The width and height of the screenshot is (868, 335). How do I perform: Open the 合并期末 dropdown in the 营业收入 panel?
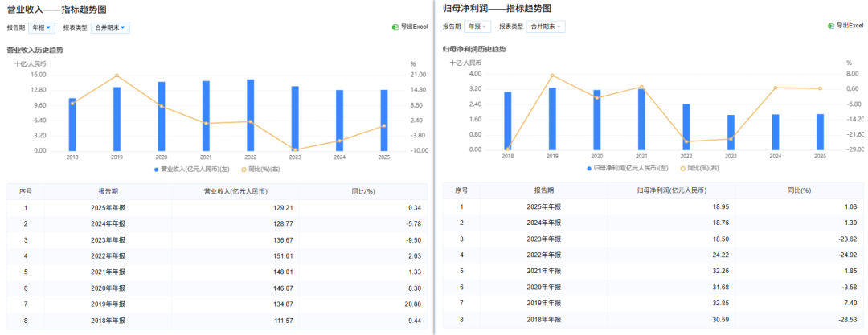(111, 27)
